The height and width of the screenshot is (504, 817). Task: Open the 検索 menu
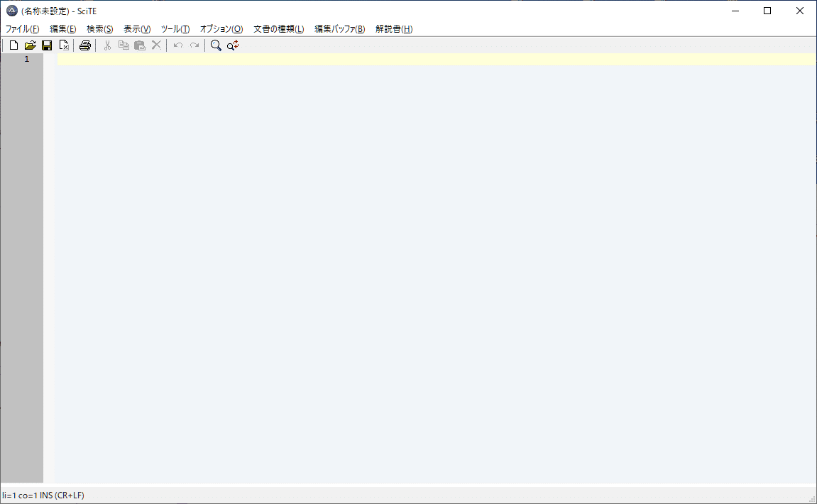[x=99, y=28]
